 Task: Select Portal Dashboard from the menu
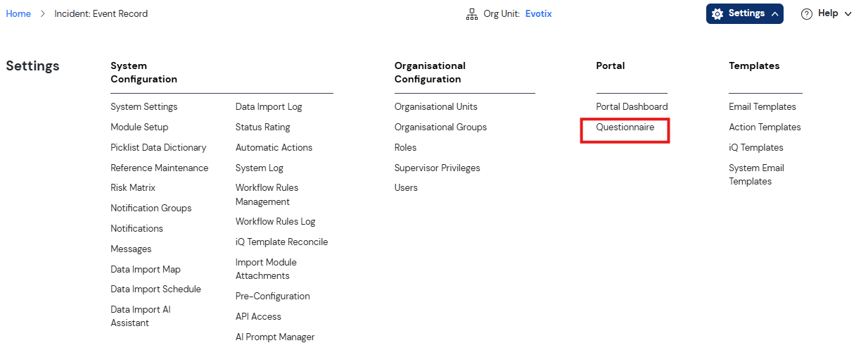(632, 107)
